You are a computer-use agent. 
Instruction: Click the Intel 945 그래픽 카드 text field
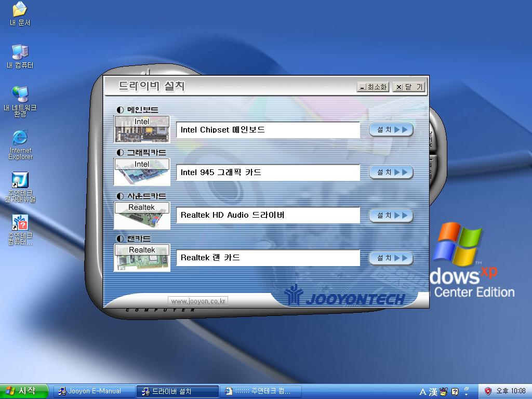(268, 172)
